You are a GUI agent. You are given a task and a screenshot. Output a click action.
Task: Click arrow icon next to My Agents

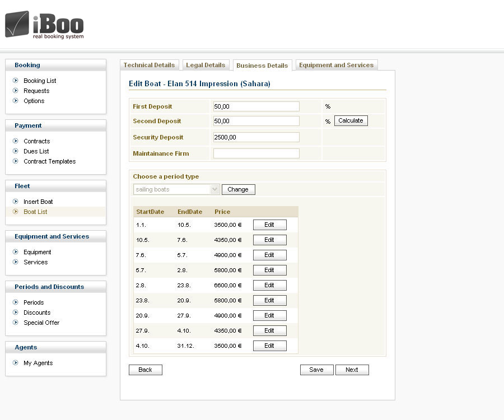point(16,363)
